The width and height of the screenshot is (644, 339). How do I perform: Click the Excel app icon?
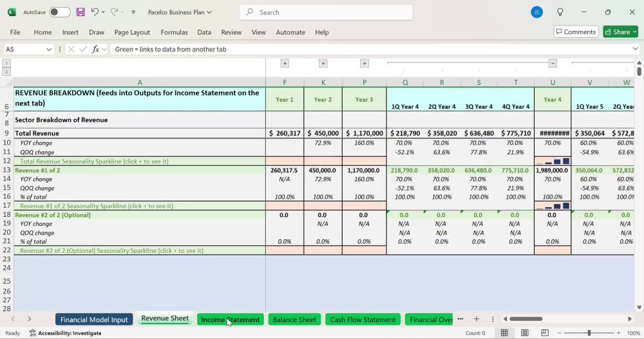click(12, 12)
